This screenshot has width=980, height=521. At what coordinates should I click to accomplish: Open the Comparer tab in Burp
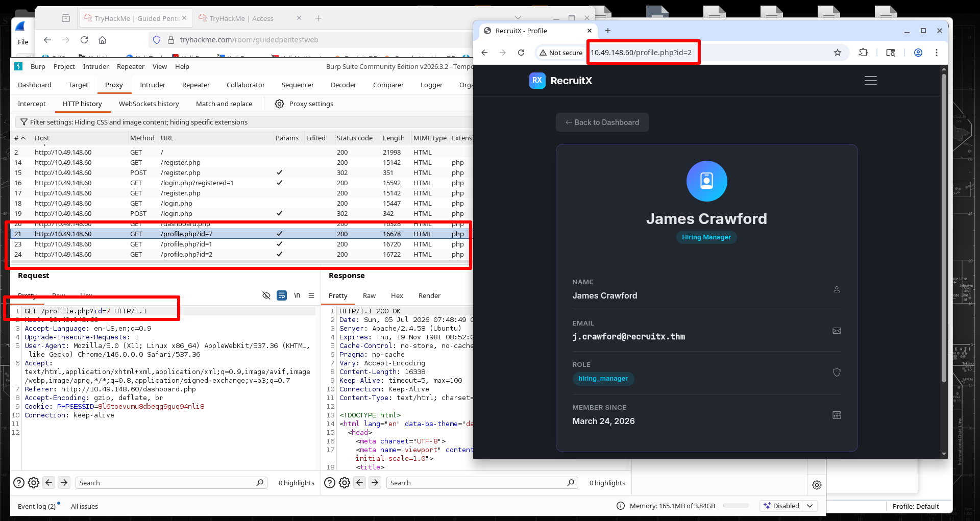tap(388, 85)
